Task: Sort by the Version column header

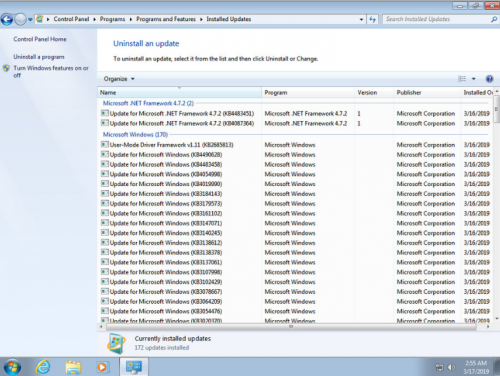Action: [x=374, y=92]
